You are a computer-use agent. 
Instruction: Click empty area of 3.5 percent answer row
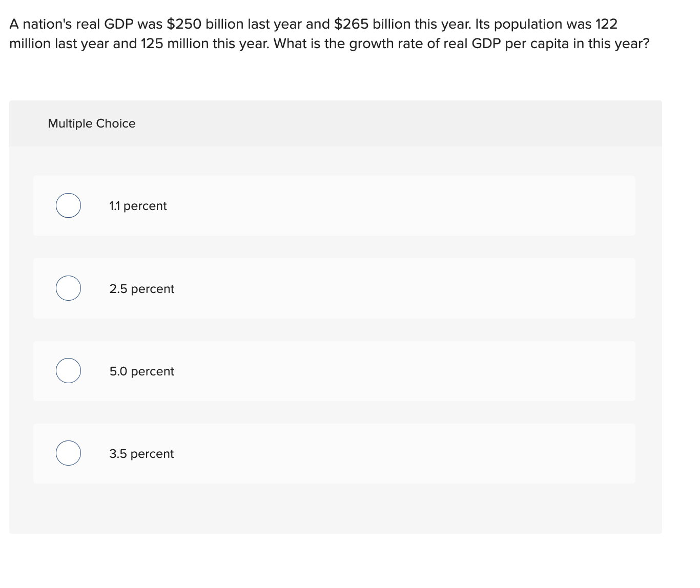click(400, 453)
